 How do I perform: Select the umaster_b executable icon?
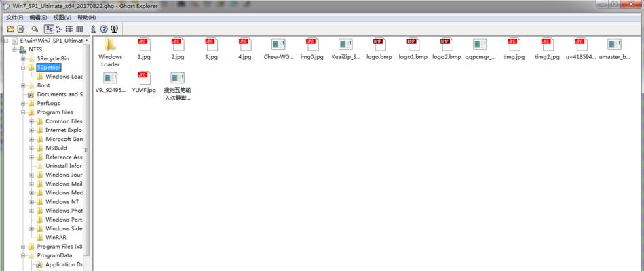click(615, 44)
